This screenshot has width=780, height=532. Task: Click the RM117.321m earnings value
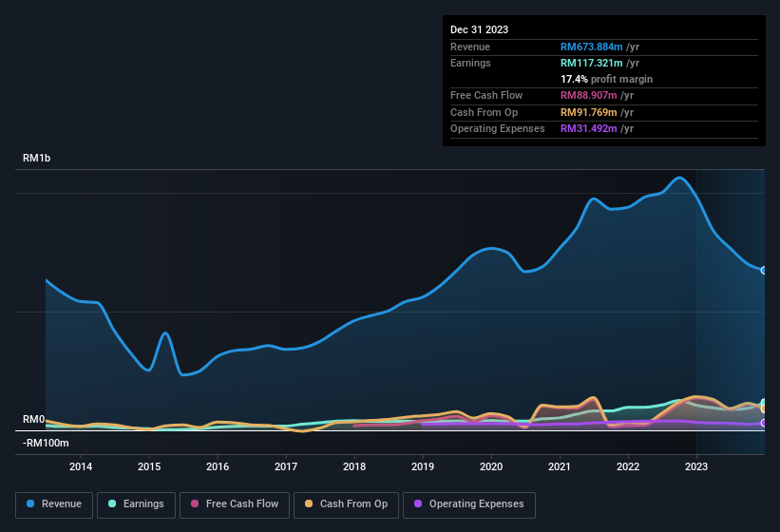click(592, 63)
